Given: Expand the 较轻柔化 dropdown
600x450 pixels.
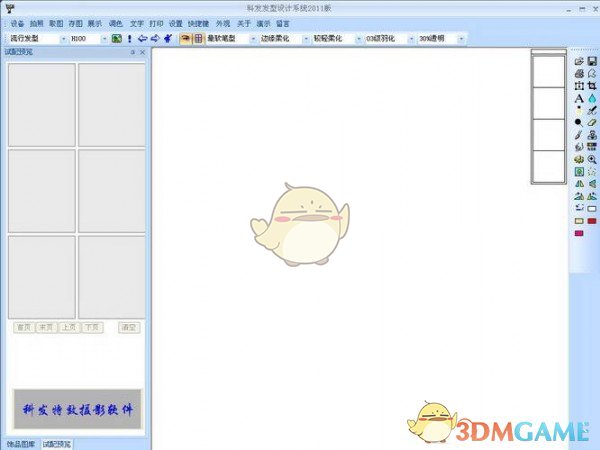Looking at the screenshot, I should click(x=359, y=39).
